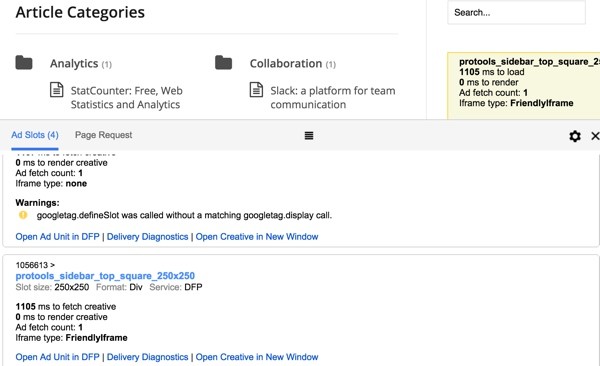Open Ad Unit in DFP for protools_sidebar_top_square slot
Screen dimensions: 600x366
(x=57, y=357)
